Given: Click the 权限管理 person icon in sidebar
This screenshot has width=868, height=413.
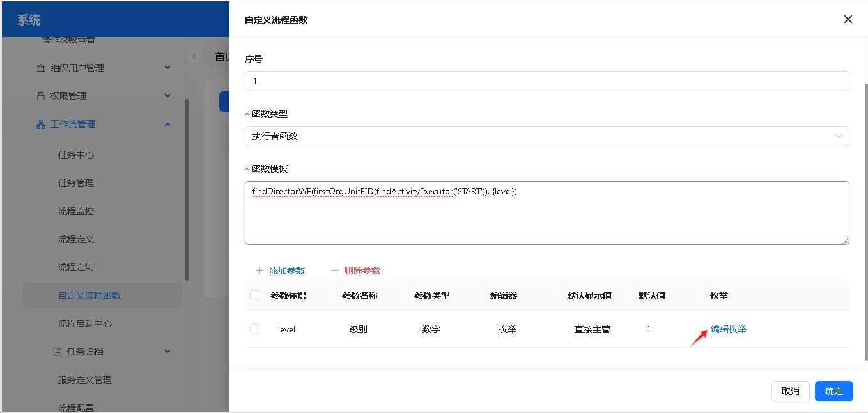Looking at the screenshot, I should [x=41, y=96].
